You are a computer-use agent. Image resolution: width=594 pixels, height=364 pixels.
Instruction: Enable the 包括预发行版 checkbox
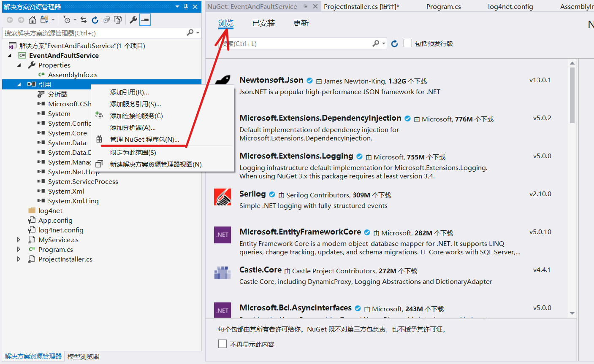408,43
